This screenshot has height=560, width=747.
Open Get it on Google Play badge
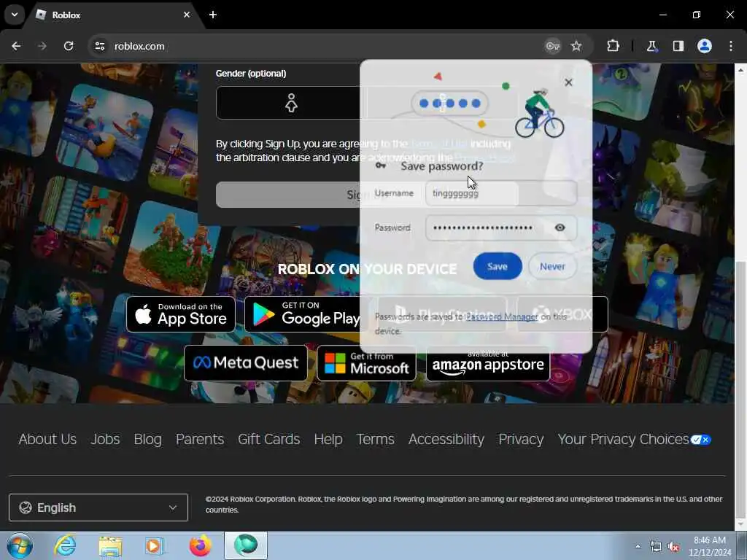[304, 314]
